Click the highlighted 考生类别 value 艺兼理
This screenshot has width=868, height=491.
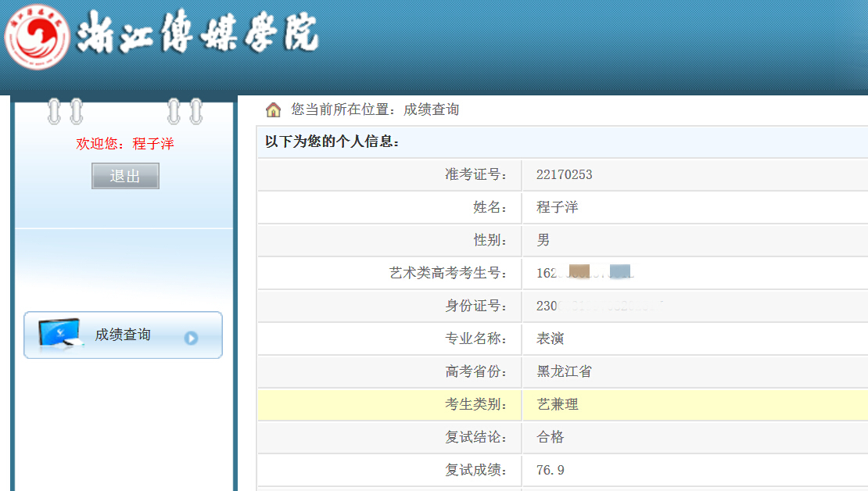pos(557,404)
